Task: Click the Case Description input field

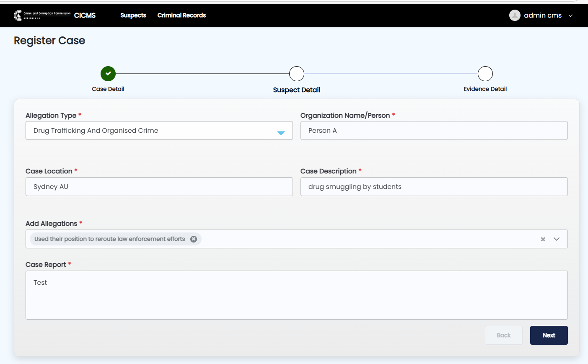Action: click(x=434, y=187)
